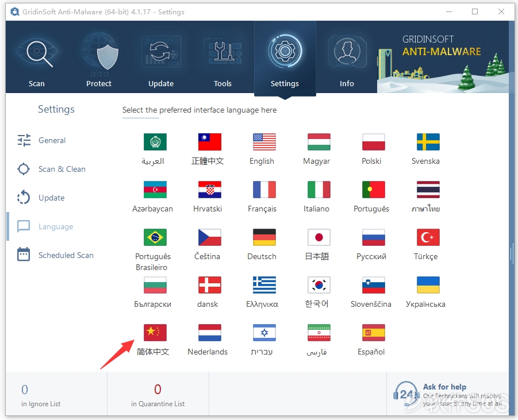
Task: Click the Scheduled Scan calendar icon
Action: coord(24,255)
